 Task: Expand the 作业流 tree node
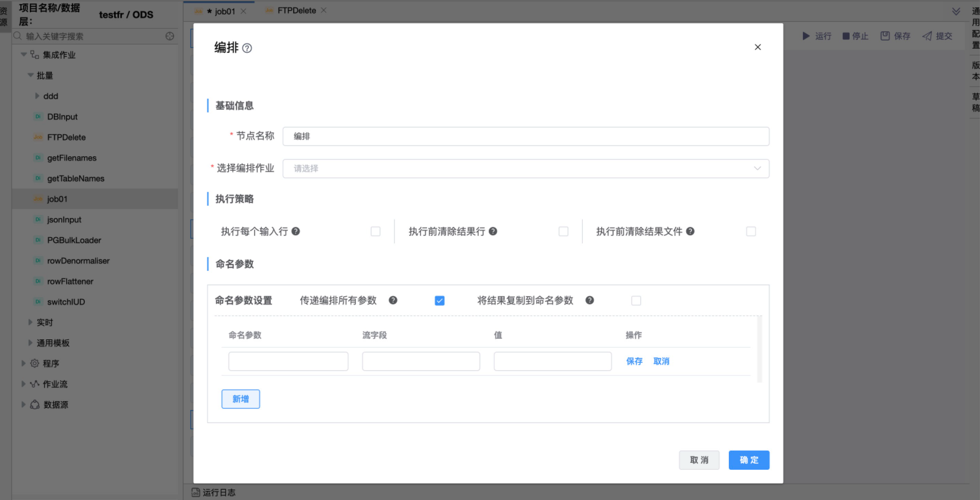[24, 384]
